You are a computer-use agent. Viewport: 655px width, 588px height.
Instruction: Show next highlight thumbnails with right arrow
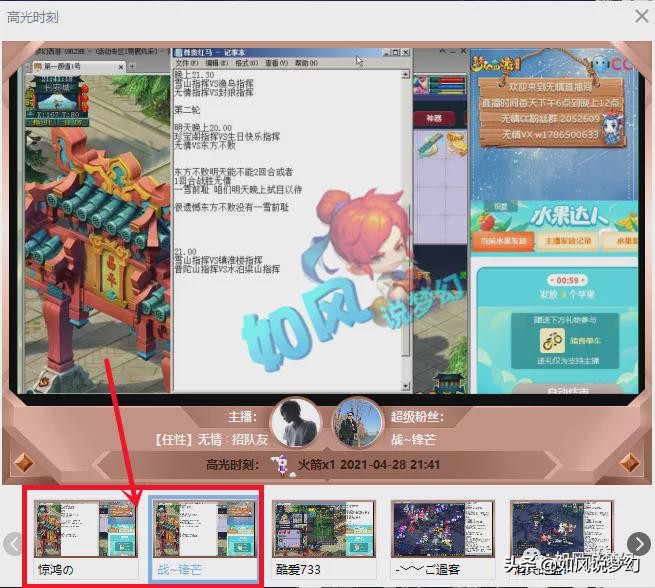point(639,544)
